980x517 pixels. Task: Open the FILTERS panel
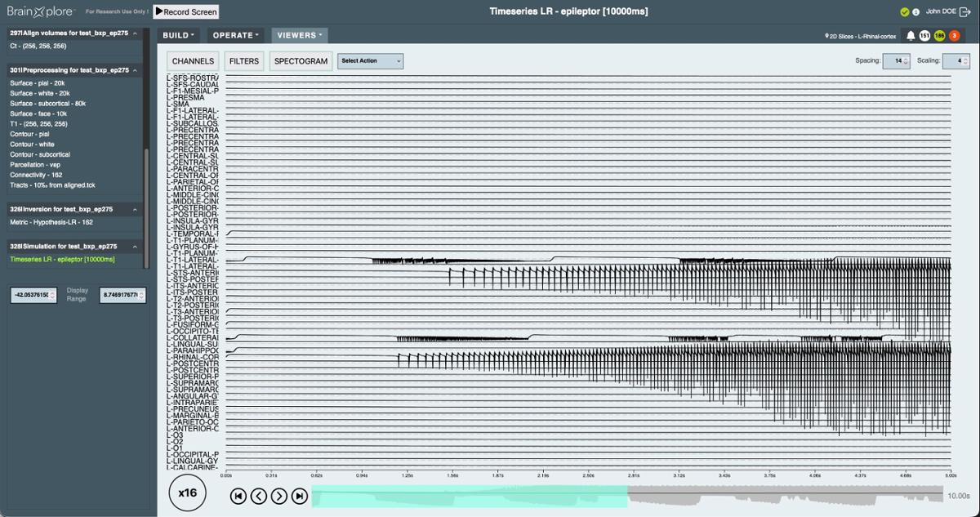(243, 61)
